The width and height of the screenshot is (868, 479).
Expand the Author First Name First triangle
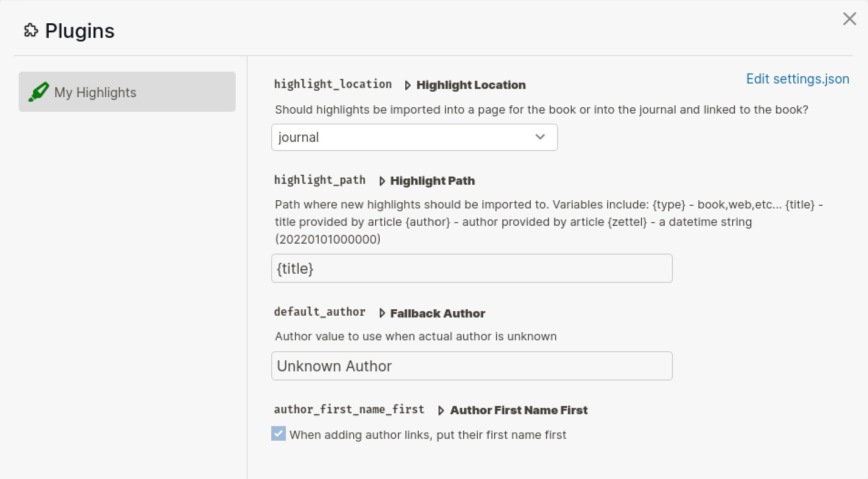[x=441, y=411]
